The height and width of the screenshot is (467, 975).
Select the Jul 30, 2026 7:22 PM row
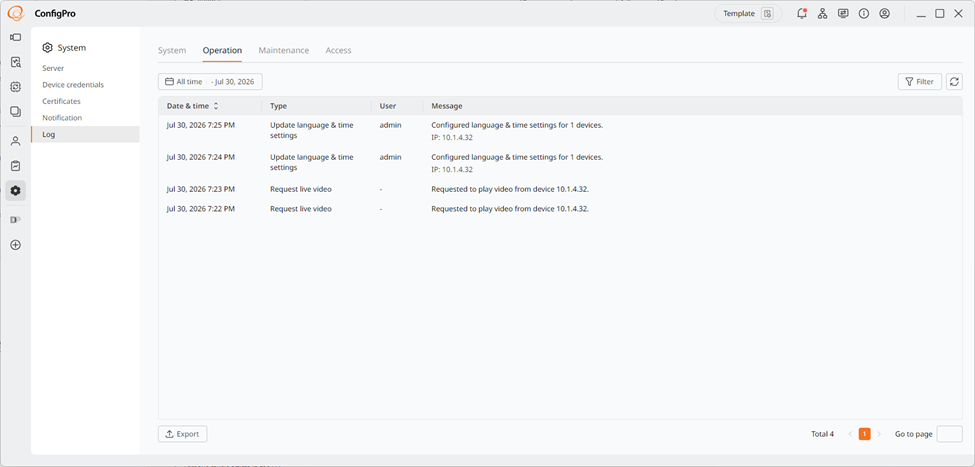[x=560, y=209]
